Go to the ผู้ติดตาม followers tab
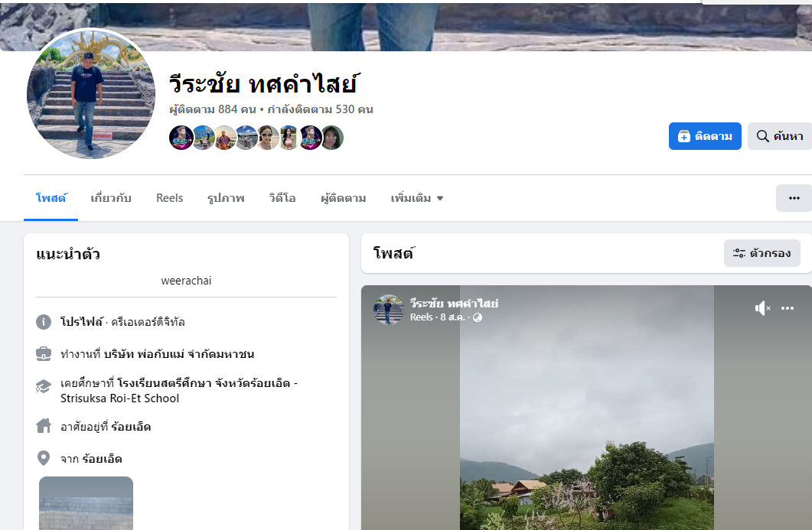This screenshot has width=812, height=530. 343,198
